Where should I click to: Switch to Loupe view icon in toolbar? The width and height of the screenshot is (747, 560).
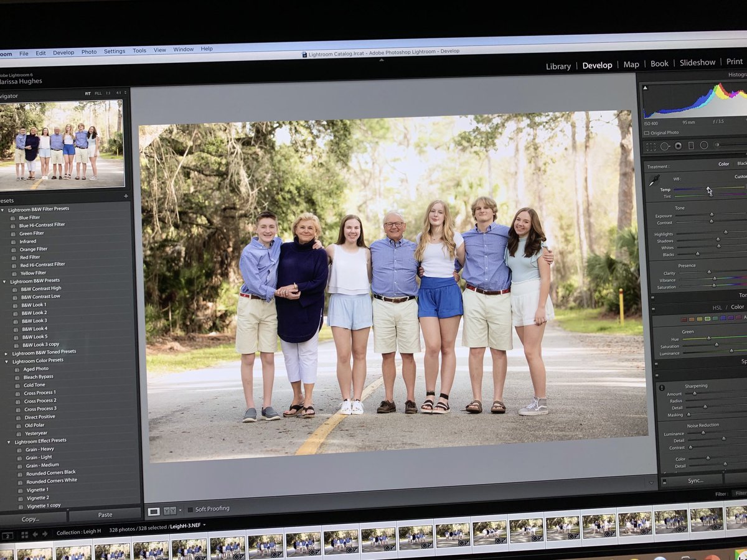153,511
